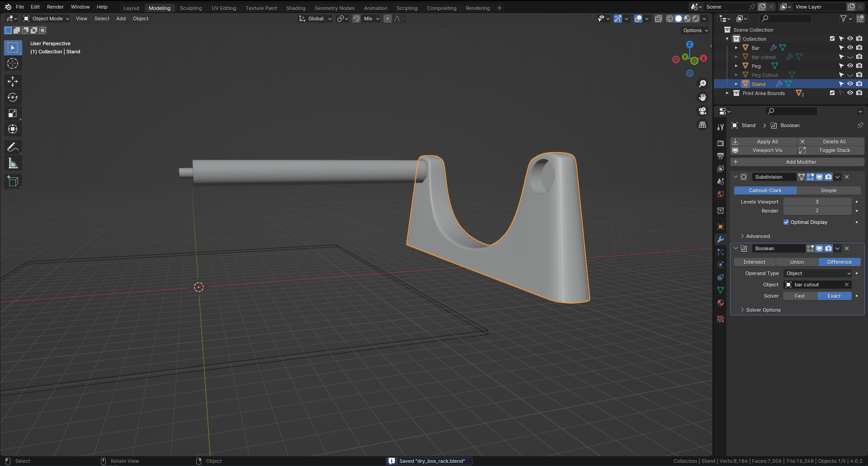Click the Apply All button
The height and width of the screenshot is (466, 868).
click(x=764, y=142)
